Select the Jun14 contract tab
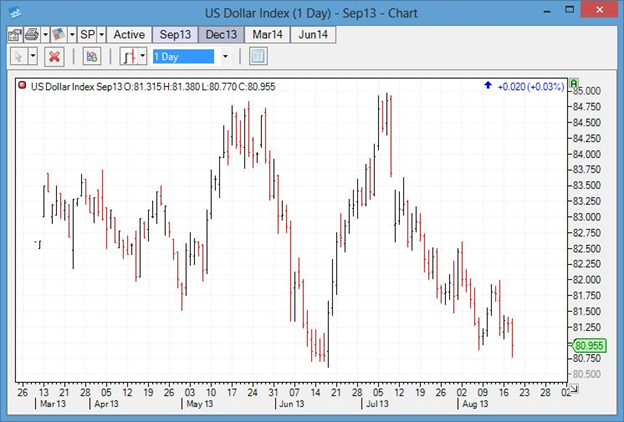Viewport: 624px width, 422px height. click(313, 34)
